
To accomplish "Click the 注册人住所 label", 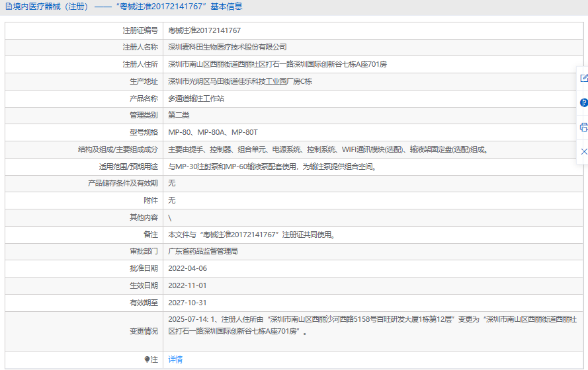I will point(140,64).
